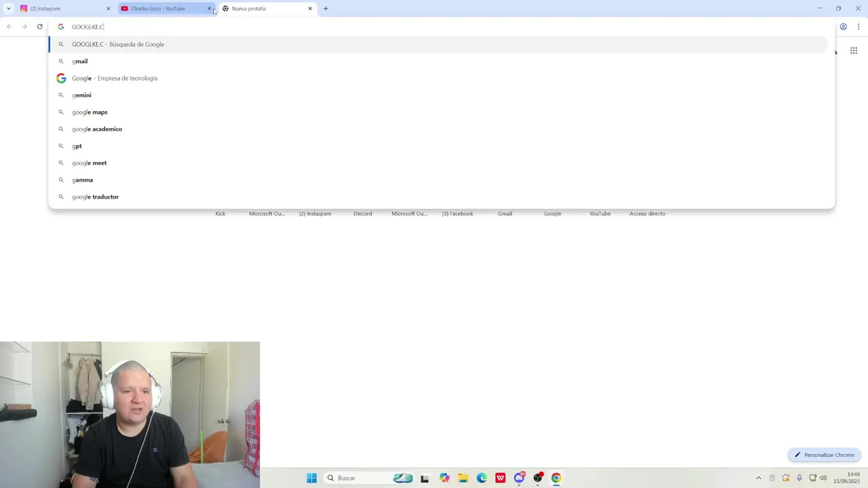This screenshot has width=868, height=488.
Task: Reload the page
Action: pyautogui.click(x=40, y=26)
